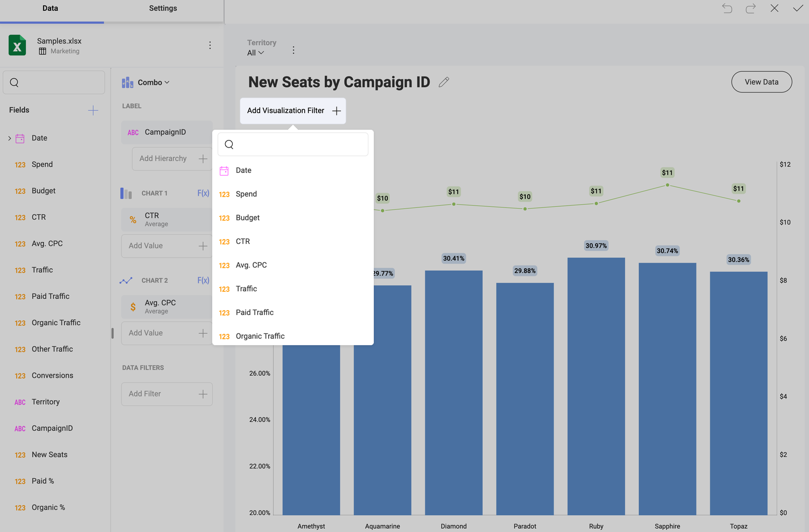Click Add Value under Chart 1

coord(166,246)
